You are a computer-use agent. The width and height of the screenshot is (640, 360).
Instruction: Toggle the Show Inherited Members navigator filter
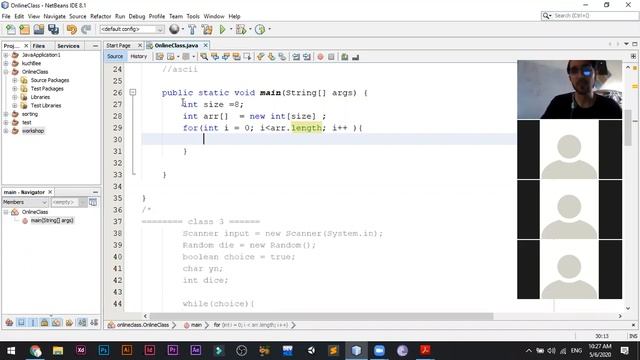point(9,323)
